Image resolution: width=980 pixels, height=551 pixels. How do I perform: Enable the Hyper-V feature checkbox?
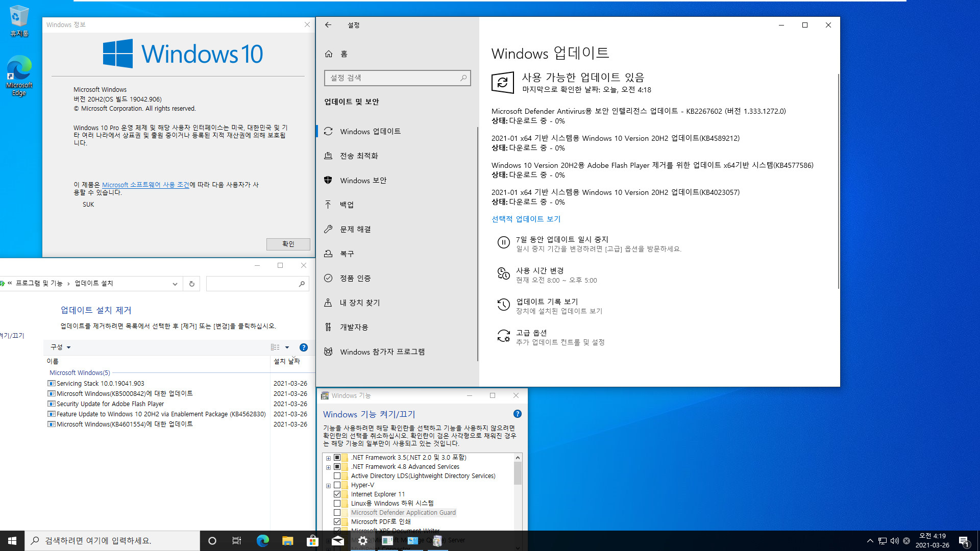pyautogui.click(x=337, y=485)
